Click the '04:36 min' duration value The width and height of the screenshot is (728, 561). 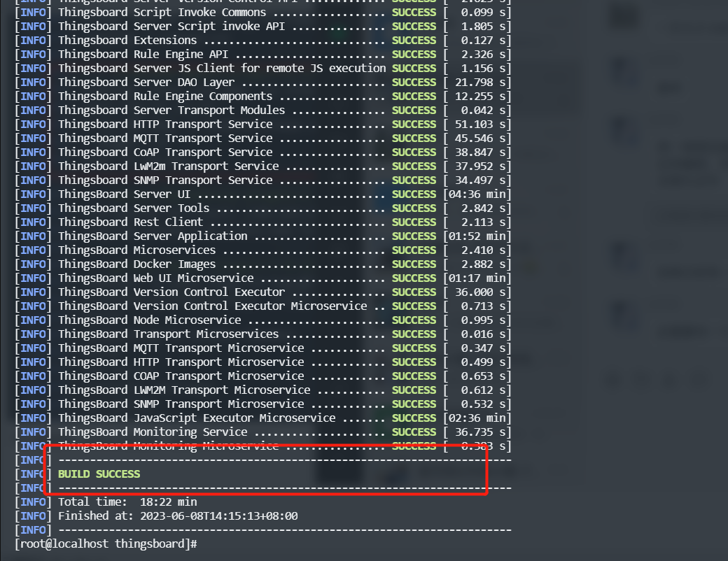tap(477, 194)
